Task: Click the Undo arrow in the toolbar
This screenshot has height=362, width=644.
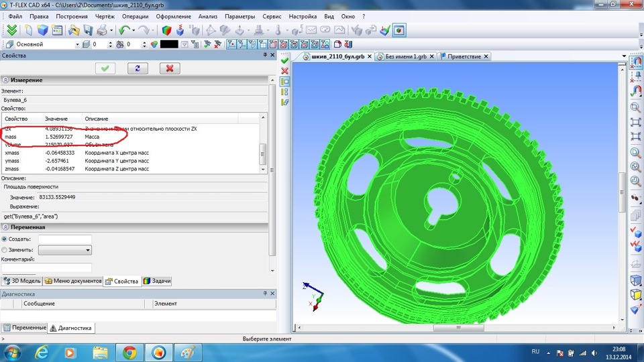Action: click(x=123, y=30)
